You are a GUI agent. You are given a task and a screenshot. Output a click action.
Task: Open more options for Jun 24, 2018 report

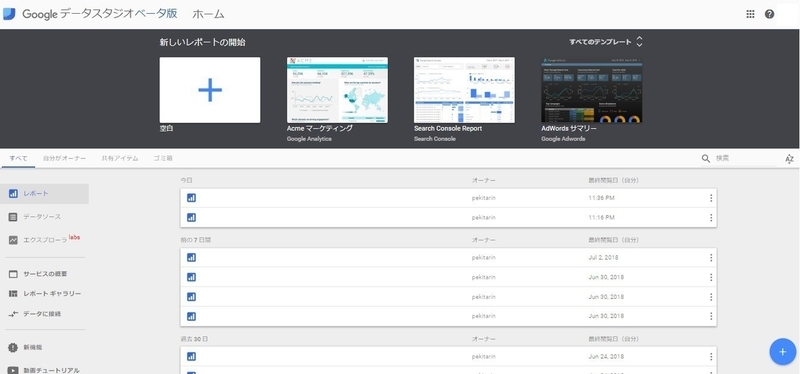pos(711,357)
